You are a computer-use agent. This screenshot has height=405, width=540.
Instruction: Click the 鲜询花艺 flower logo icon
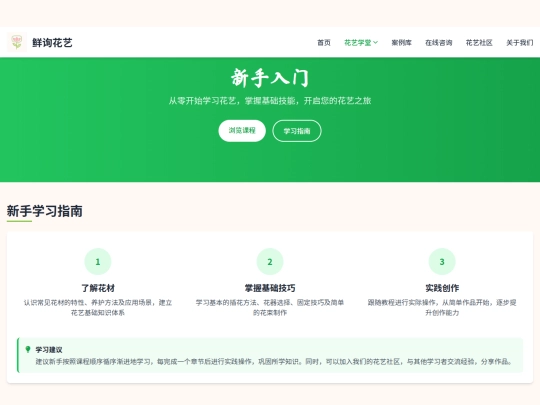point(17,42)
